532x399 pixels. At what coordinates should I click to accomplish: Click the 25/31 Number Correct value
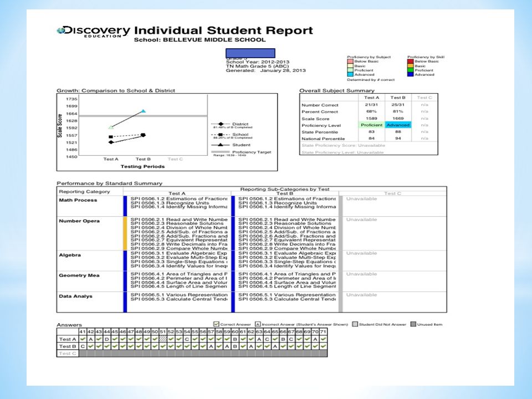tap(398, 105)
